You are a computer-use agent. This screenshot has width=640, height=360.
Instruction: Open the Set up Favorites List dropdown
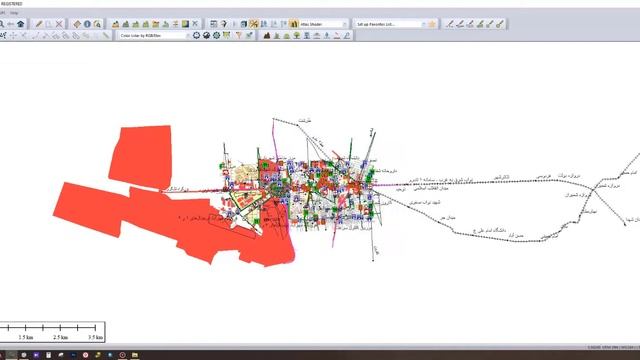tap(390, 24)
